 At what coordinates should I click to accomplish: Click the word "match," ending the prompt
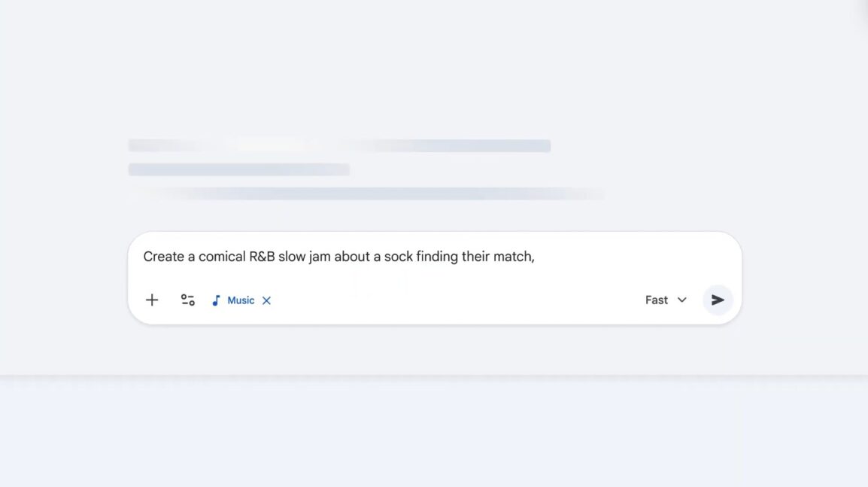[514, 257]
